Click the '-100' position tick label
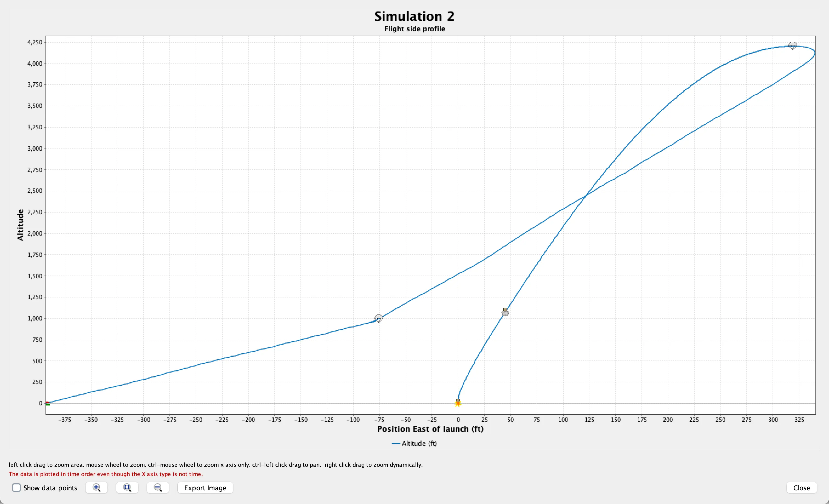Viewport: 829px width, 504px height. [x=353, y=420]
